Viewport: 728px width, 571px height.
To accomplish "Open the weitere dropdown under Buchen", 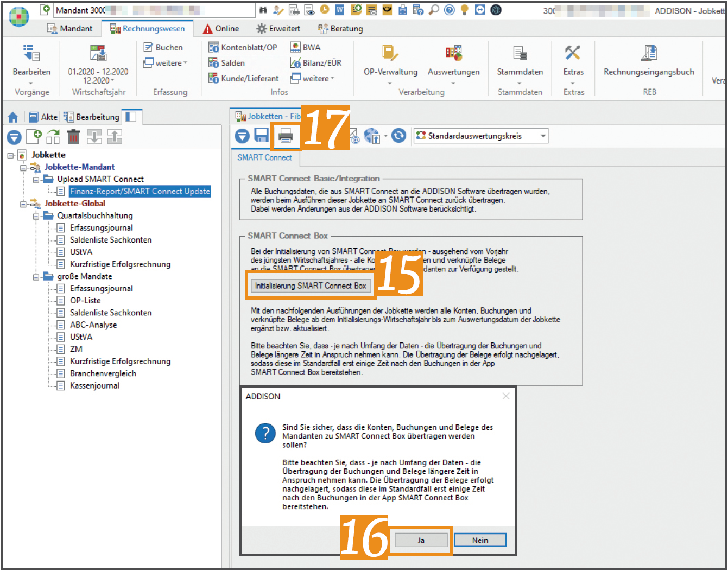I will (x=166, y=63).
